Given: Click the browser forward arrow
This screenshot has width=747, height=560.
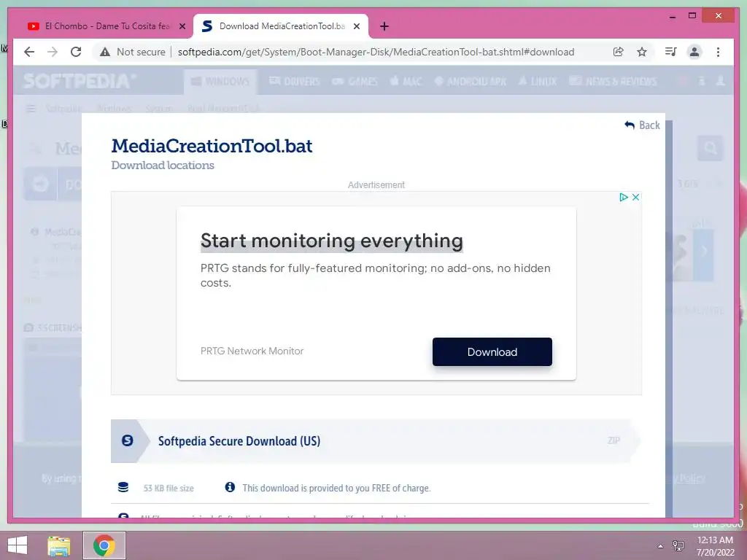Looking at the screenshot, I should tap(53, 52).
